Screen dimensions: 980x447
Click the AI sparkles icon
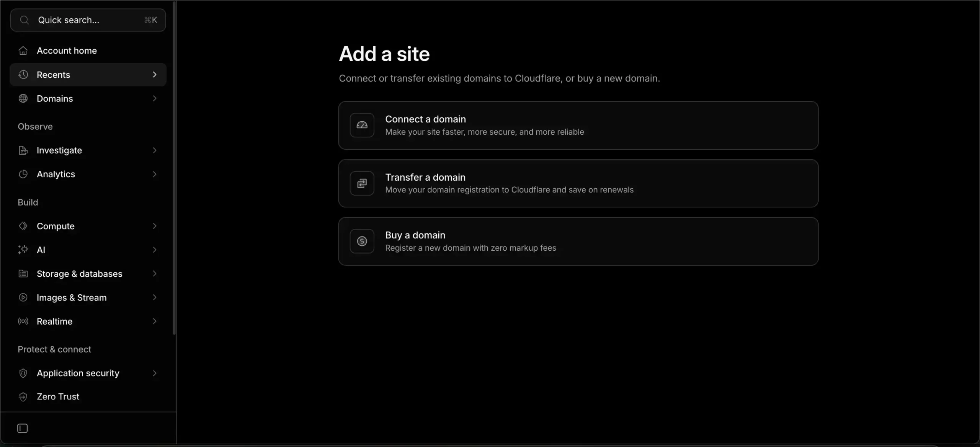pos(23,250)
